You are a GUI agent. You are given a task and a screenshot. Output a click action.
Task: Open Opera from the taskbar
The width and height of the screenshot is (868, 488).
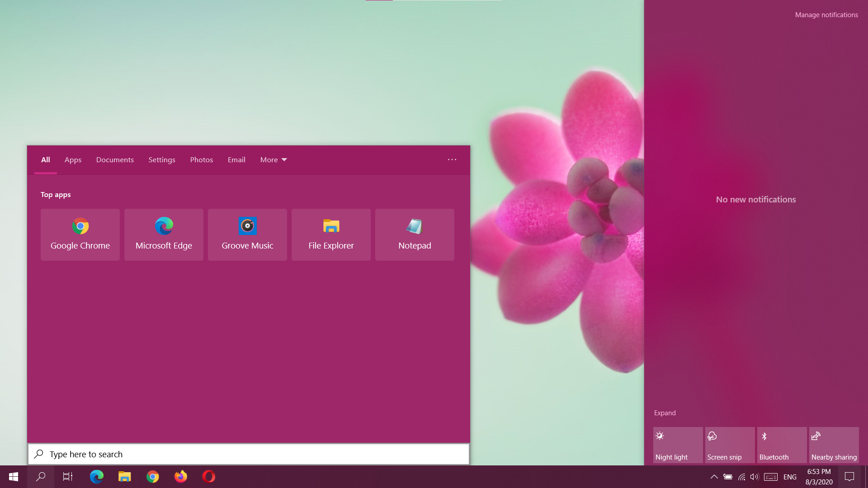tap(209, 477)
